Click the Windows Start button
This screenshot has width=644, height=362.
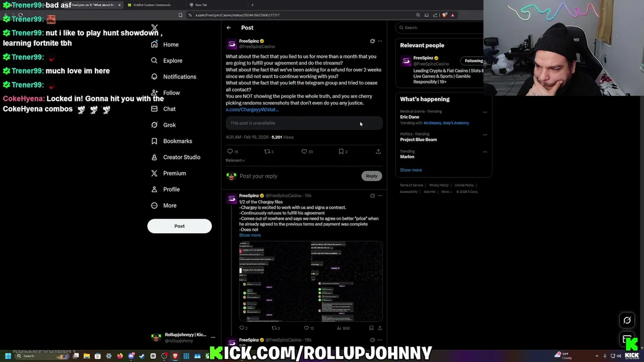(x=8, y=356)
